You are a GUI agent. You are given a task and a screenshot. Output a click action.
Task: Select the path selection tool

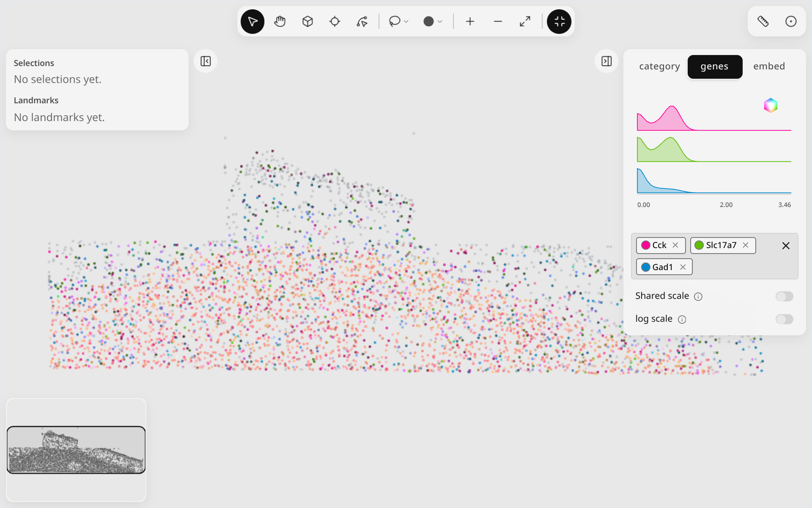362,22
